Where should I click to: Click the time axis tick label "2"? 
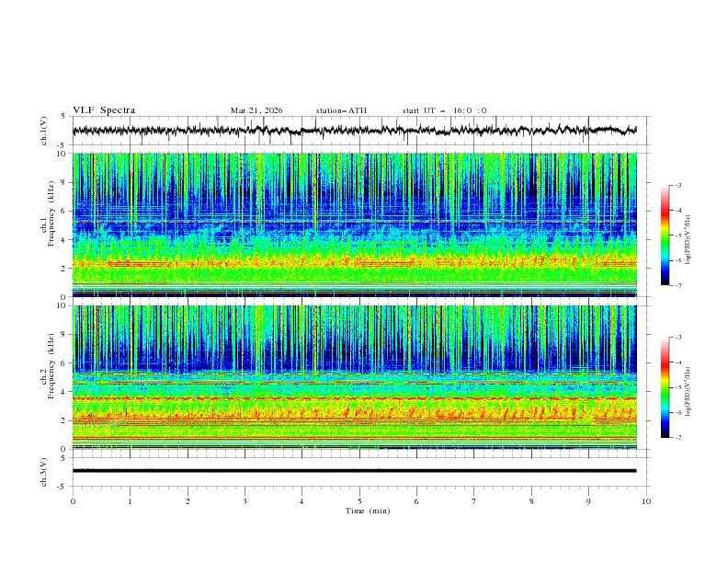point(188,501)
